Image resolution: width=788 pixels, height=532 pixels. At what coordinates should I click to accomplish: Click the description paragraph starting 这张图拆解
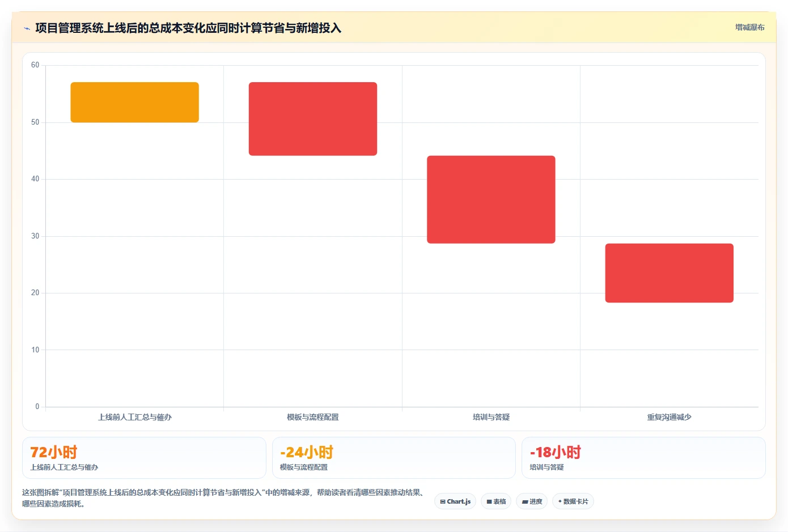tap(223, 498)
